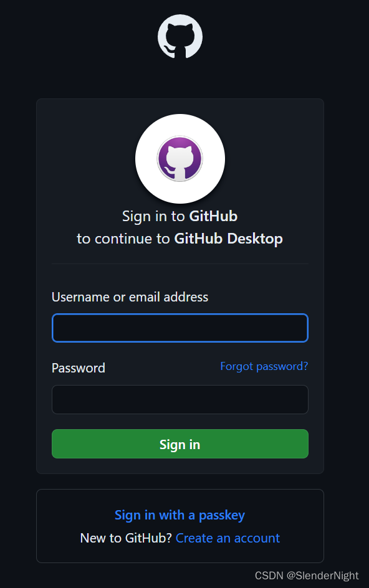Click the green Sign in button
The height and width of the screenshot is (588, 369).
pyautogui.click(x=180, y=443)
